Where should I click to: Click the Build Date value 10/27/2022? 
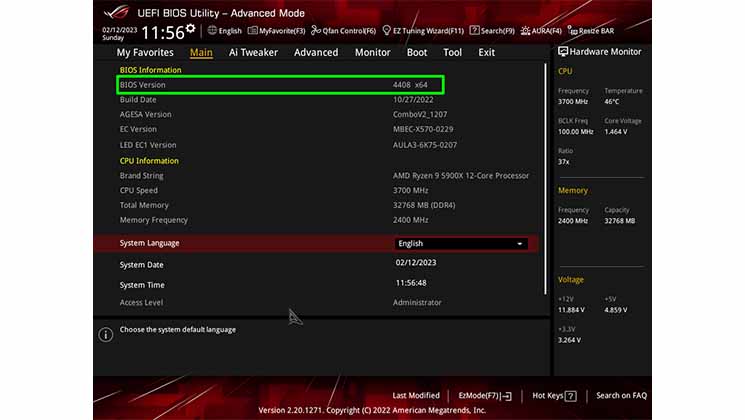(x=413, y=99)
